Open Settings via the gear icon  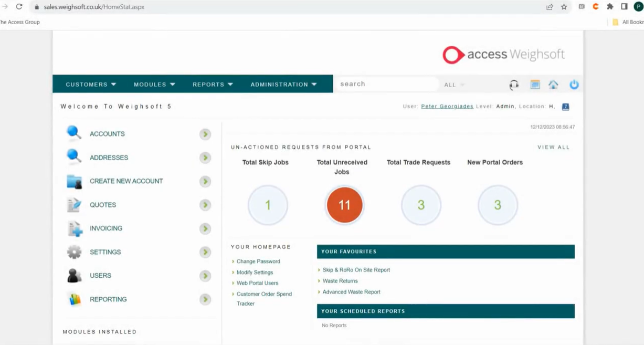tap(73, 252)
